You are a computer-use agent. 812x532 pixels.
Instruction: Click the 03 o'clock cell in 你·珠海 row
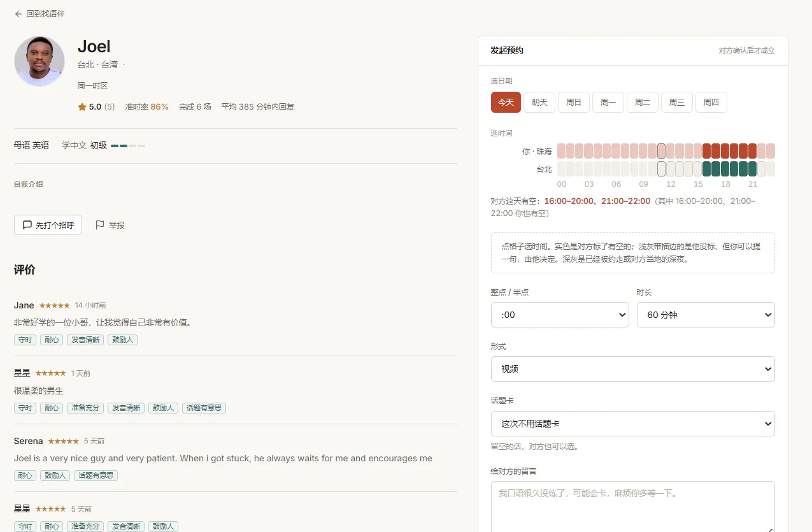(x=588, y=151)
